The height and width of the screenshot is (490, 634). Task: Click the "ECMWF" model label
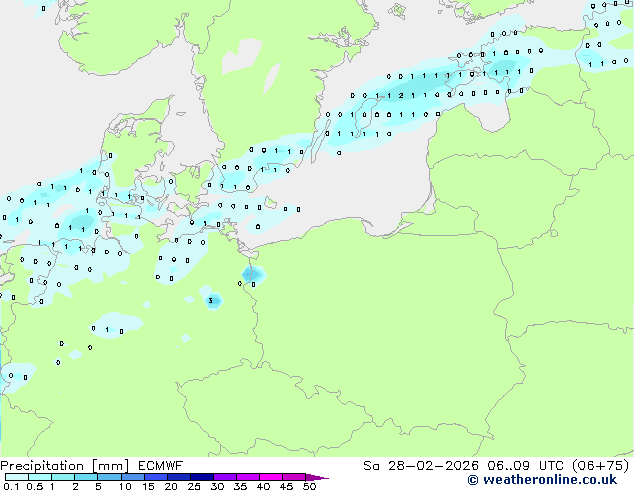[161, 466]
